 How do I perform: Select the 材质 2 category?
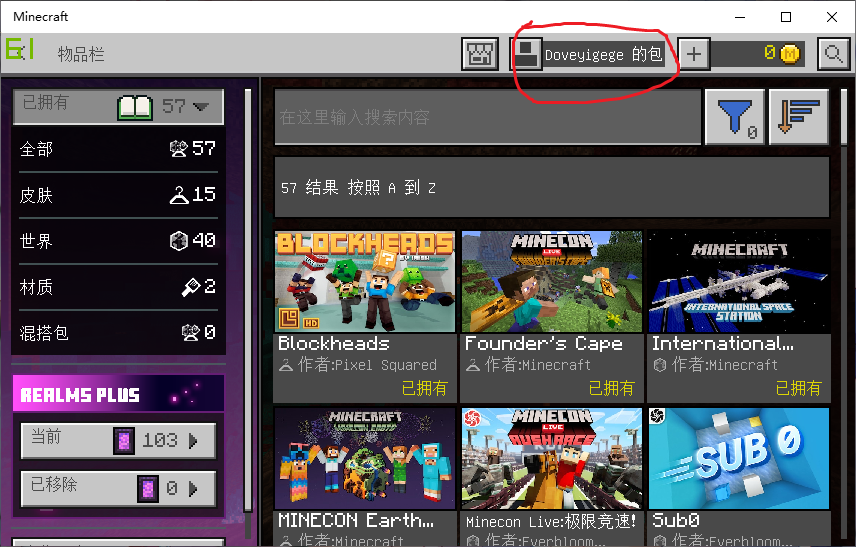118,287
